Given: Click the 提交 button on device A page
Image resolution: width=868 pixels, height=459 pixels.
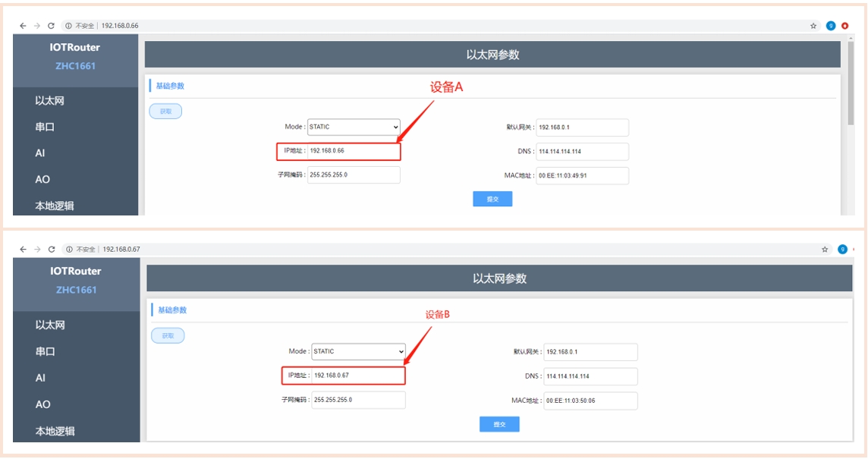Looking at the screenshot, I should click(492, 199).
